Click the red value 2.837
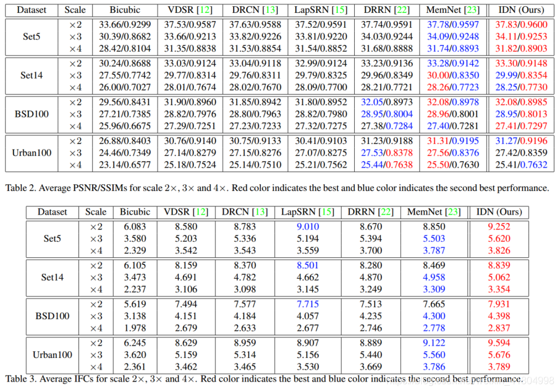The image size is (560, 392). 499,328
